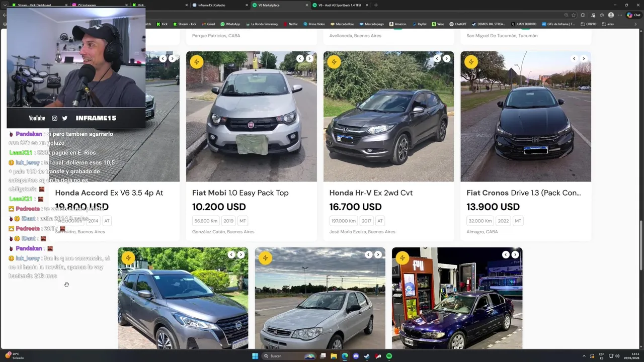Image resolution: width=644 pixels, height=362 pixels.
Task: Expand the CRIPTO bookmarks folder
Action: pos(589,24)
